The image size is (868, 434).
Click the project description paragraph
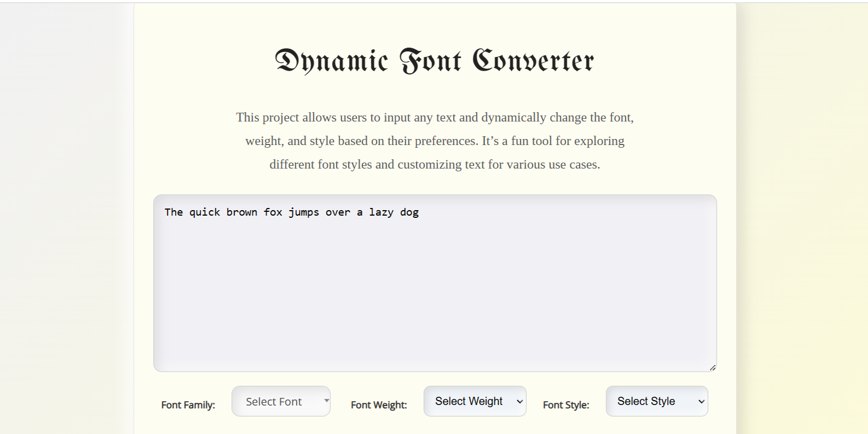pos(435,141)
